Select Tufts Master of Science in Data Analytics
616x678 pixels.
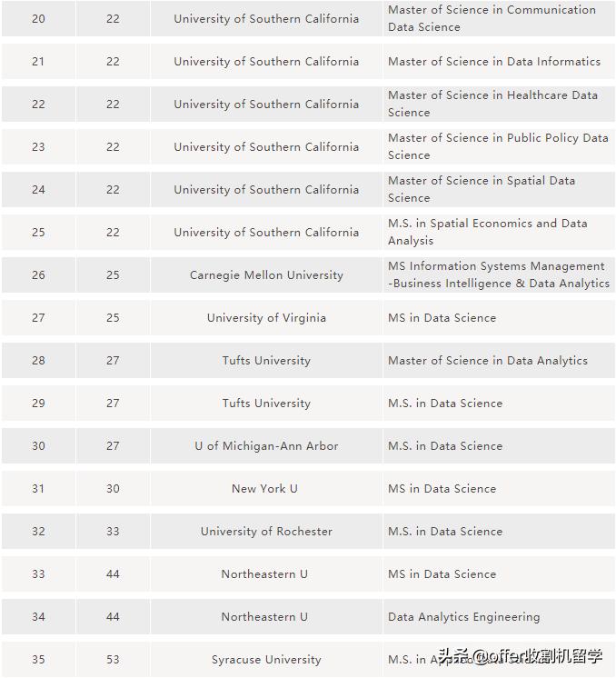pos(487,360)
